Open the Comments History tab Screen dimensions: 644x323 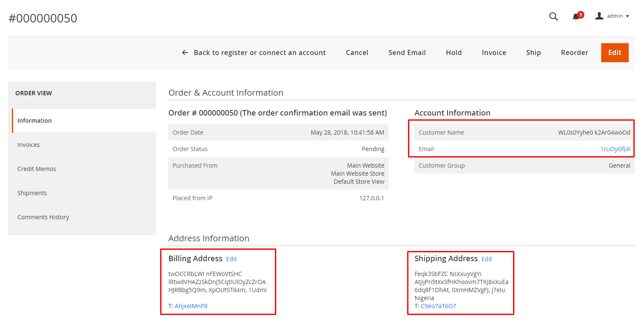(43, 217)
